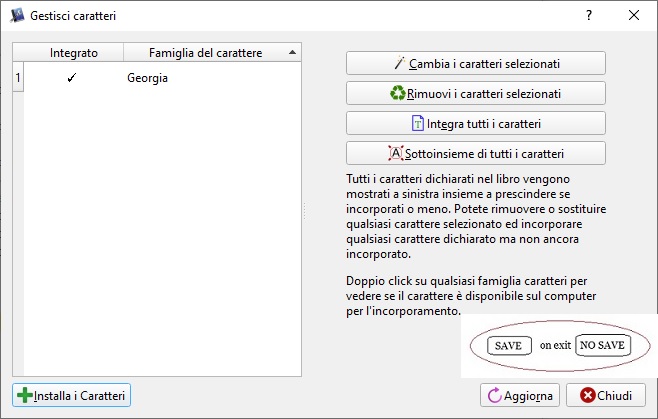The image size is (658, 419).
Task: Click sort arrow on Famiglia del carattere header
Action: [291, 52]
